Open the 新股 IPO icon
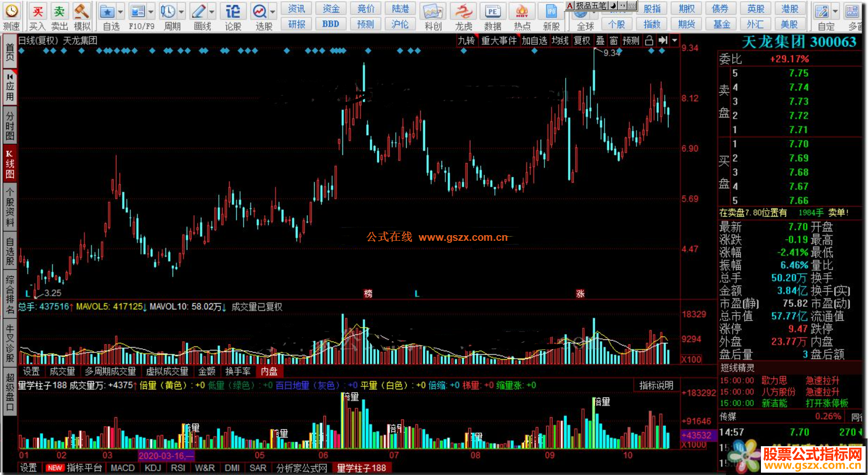The width and height of the screenshot is (868, 475). tap(551, 11)
